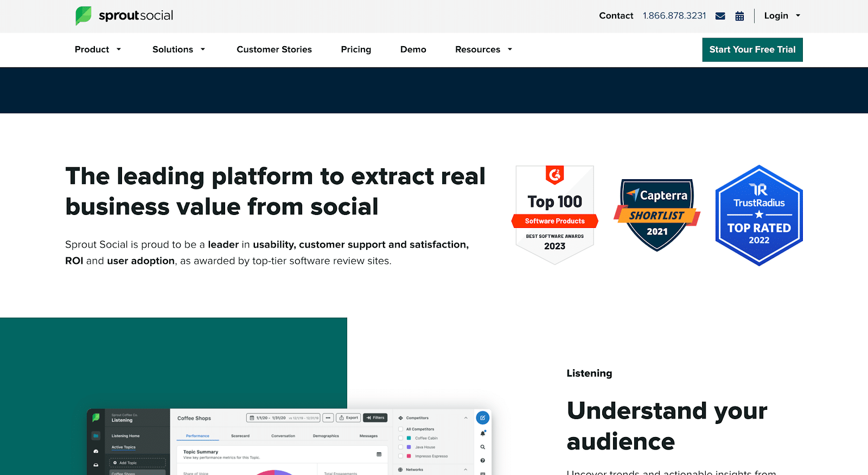The width and height of the screenshot is (868, 475).
Task: Check the Coffee Cabin checkbox
Action: tap(400, 438)
